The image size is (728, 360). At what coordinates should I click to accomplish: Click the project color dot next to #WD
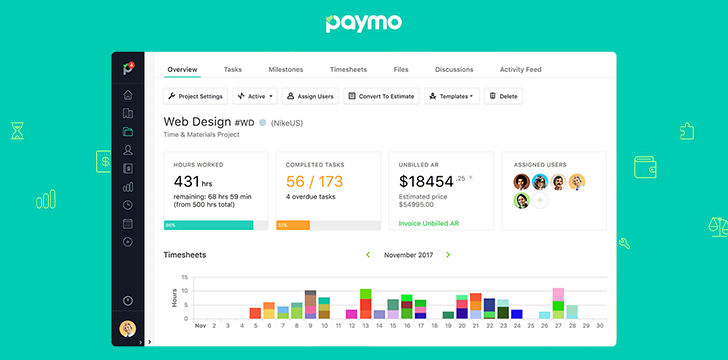[x=262, y=123]
